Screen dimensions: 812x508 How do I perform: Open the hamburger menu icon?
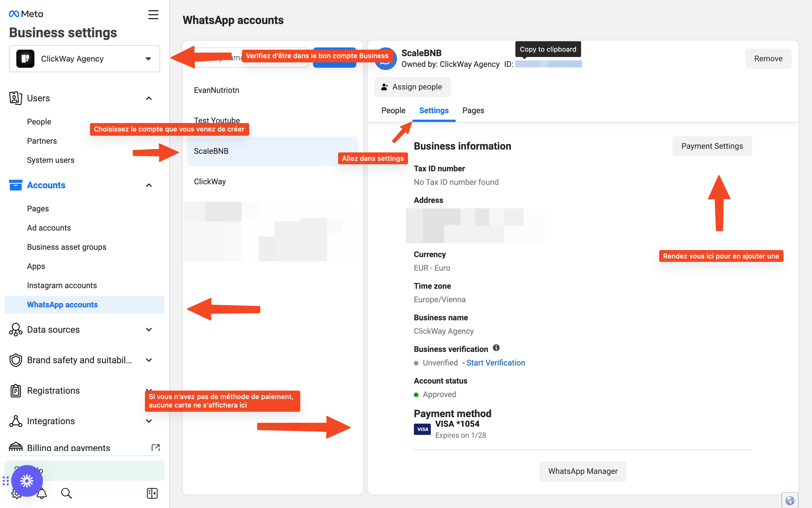pos(153,14)
